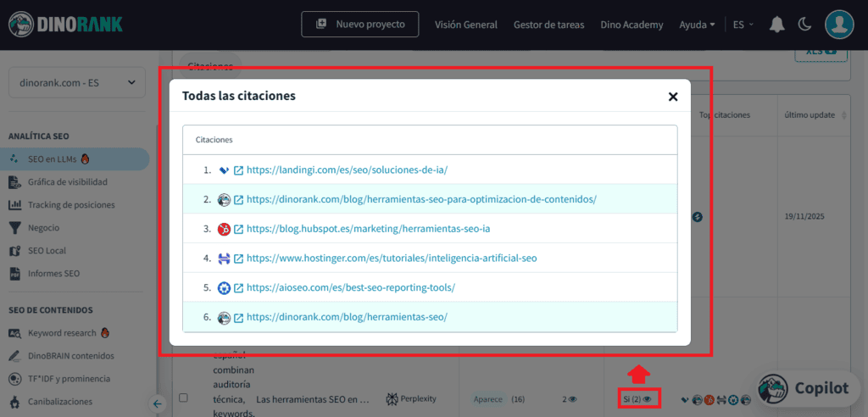Collapse the sidebar with arrow button
868x417 pixels.
pos(157,403)
